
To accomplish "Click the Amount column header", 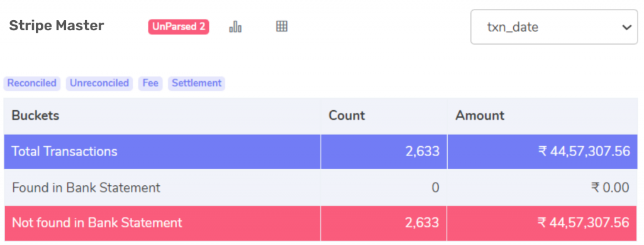I will coord(480,115).
